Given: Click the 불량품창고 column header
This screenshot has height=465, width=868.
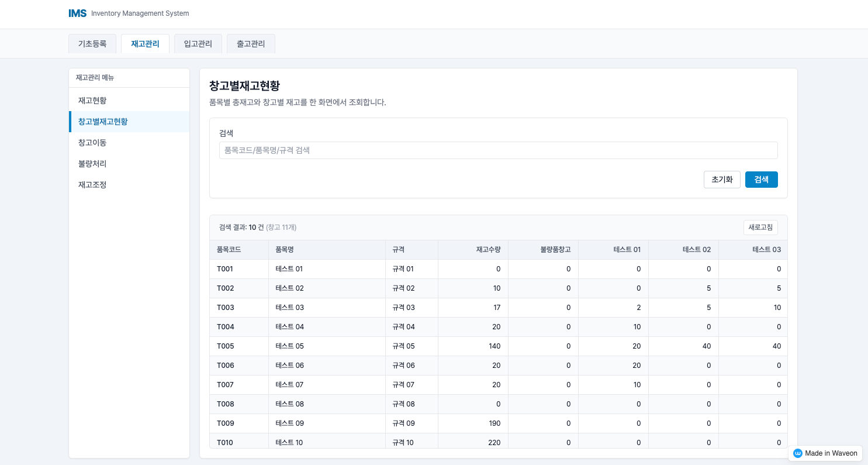Looking at the screenshot, I should [555, 250].
